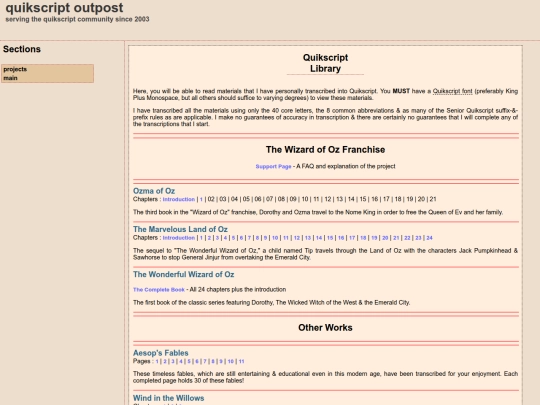
Task: Open page 4 of Aesop's Fables
Action: (181, 361)
